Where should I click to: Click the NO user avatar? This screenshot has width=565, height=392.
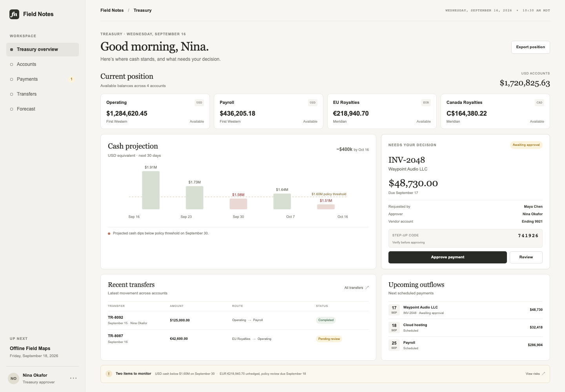(14, 378)
